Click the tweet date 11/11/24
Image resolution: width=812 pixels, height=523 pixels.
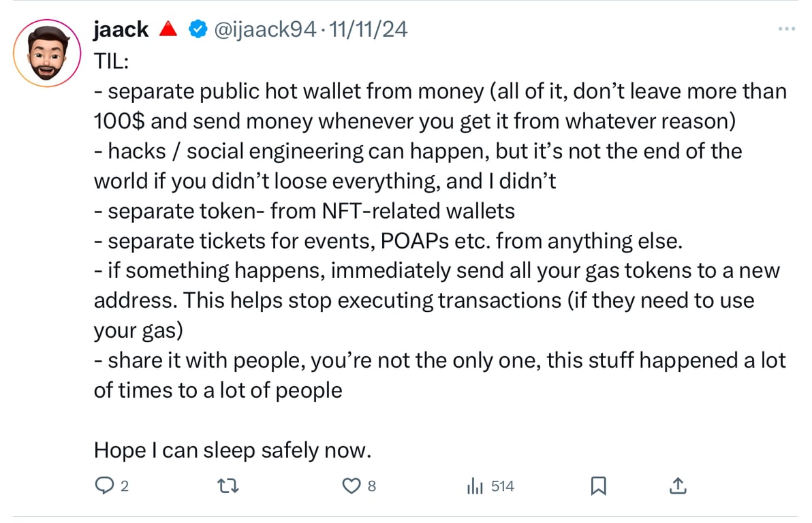[x=369, y=29]
